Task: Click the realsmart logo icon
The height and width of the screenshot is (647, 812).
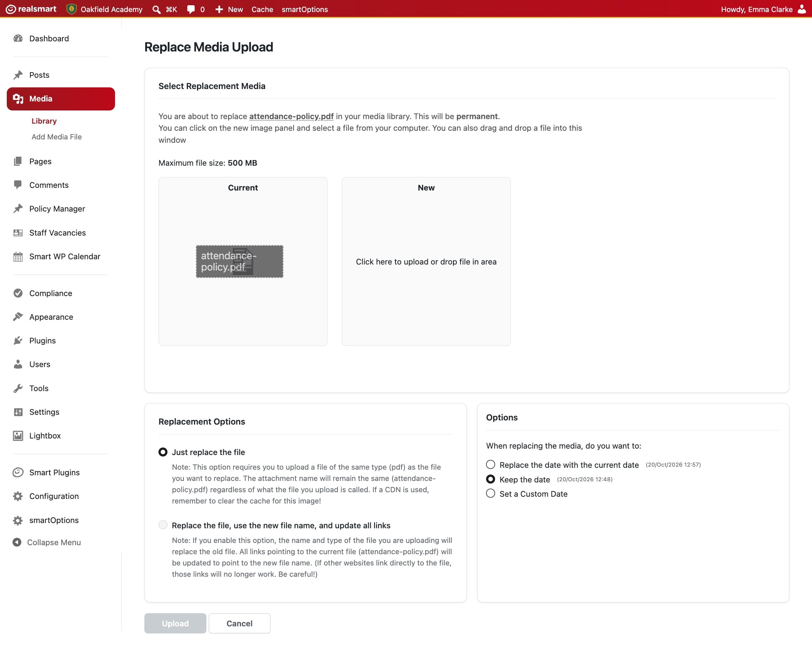Action: [x=11, y=9]
